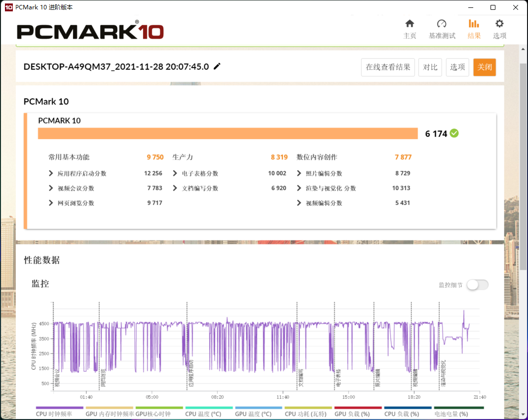
Task: Click the 网页浏览 marker line in chart
Action: 99,346
